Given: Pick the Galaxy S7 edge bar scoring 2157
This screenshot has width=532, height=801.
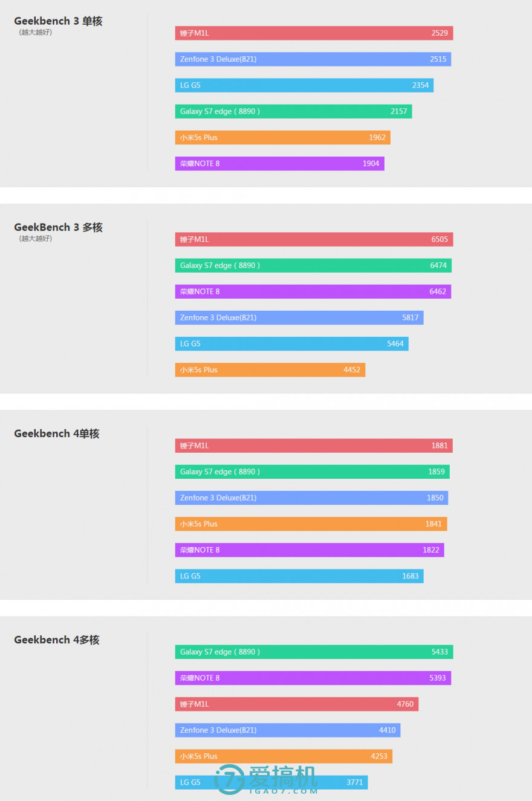Looking at the screenshot, I should tap(293, 111).
